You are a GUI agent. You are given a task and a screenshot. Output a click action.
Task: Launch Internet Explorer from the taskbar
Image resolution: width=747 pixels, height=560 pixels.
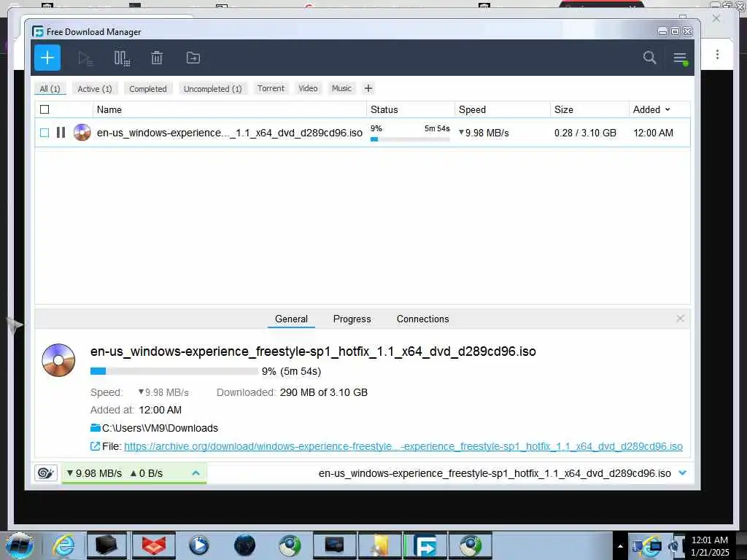(x=63, y=545)
